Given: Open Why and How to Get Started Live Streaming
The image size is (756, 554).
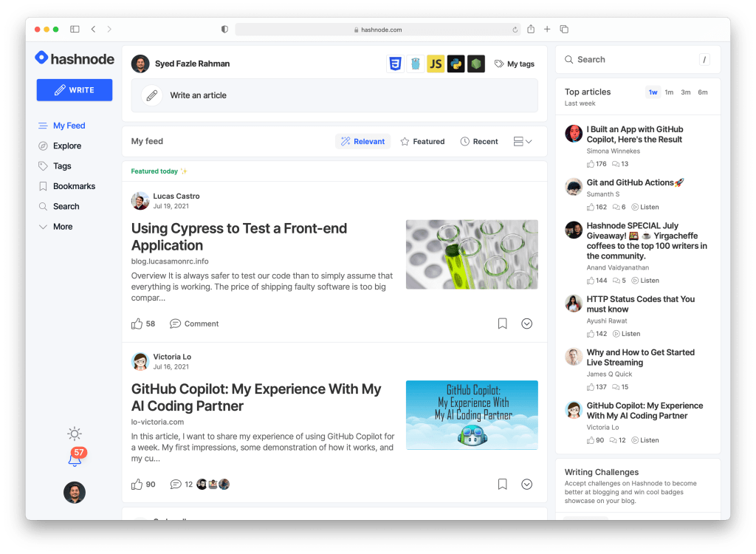Looking at the screenshot, I should point(640,358).
